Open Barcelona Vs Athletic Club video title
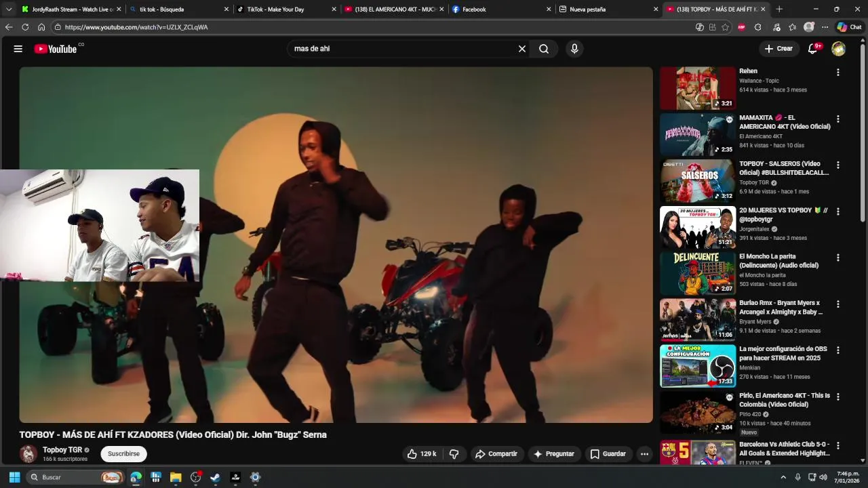This screenshot has height=488, width=868. point(784,449)
